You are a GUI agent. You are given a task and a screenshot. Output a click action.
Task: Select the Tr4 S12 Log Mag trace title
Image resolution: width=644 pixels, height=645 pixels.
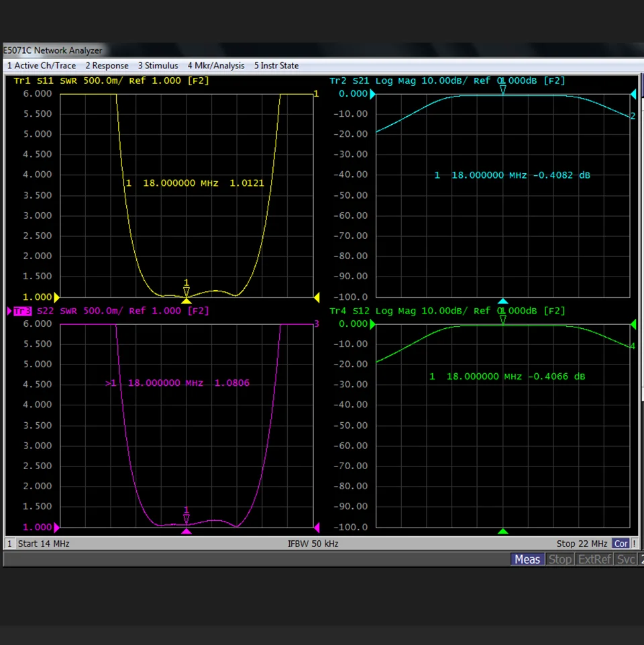click(x=447, y=311)
